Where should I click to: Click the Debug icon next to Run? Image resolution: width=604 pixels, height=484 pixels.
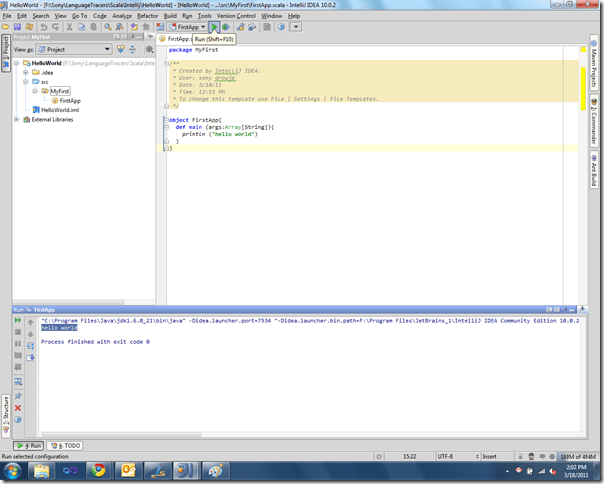[226, 27]
